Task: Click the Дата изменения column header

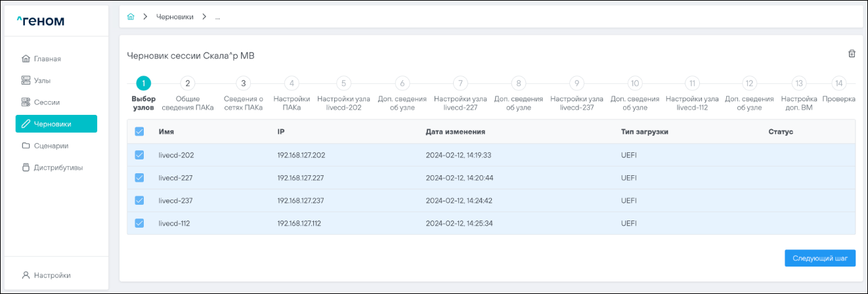Action: pyautogui.click(x=455, y=132)
